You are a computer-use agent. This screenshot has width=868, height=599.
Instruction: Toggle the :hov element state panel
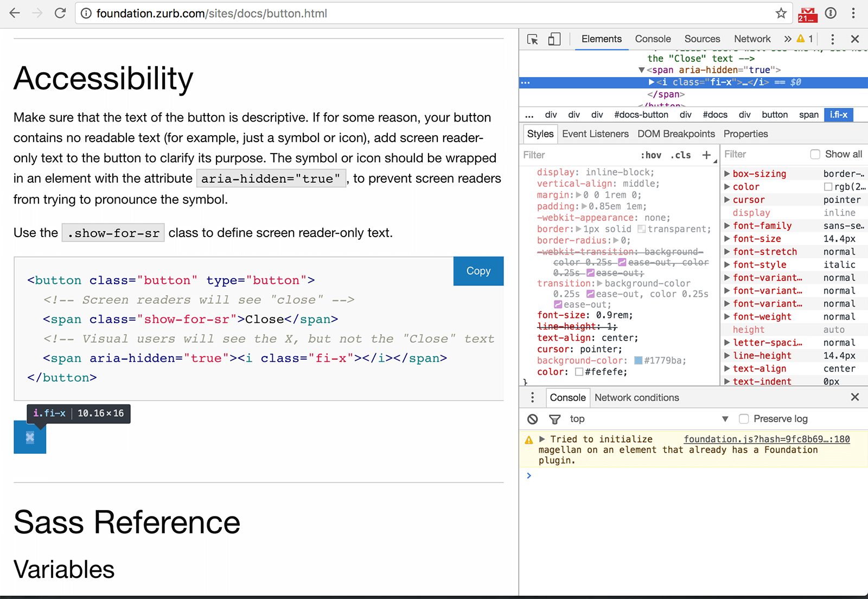(x=651, y=155)
